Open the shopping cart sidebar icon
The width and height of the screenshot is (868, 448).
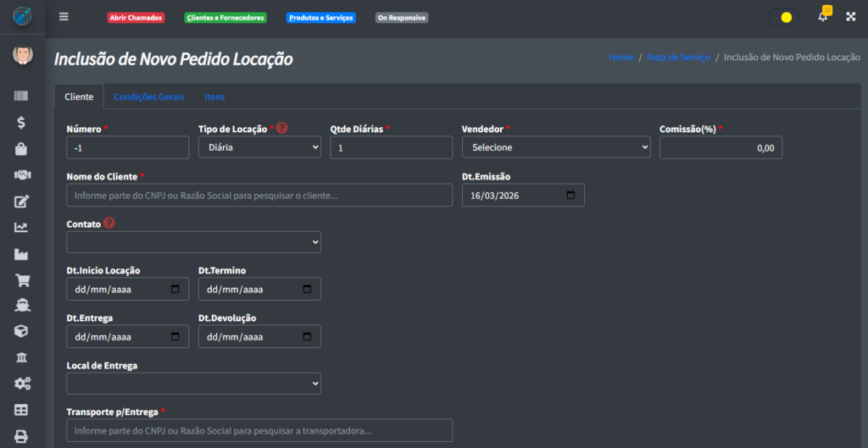[x=22, y=280]
